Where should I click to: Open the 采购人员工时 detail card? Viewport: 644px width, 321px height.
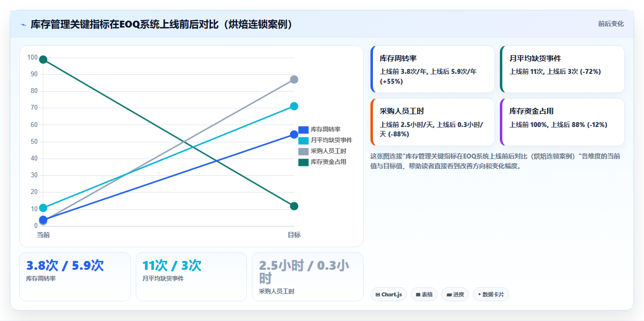[432, 122]
